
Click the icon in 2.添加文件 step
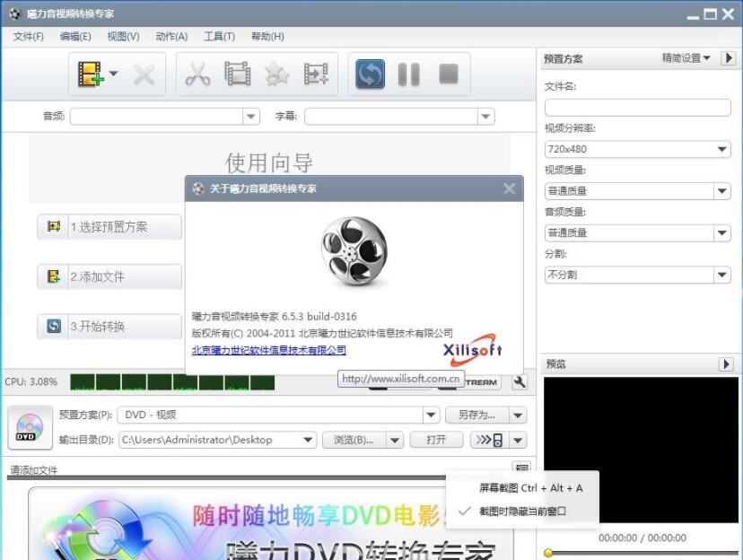[x=54, y=276]
